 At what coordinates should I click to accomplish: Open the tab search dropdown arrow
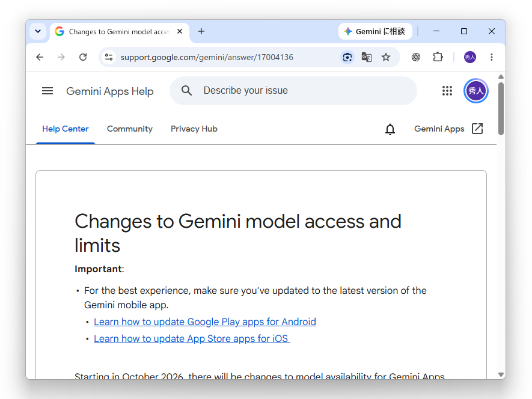38,32
